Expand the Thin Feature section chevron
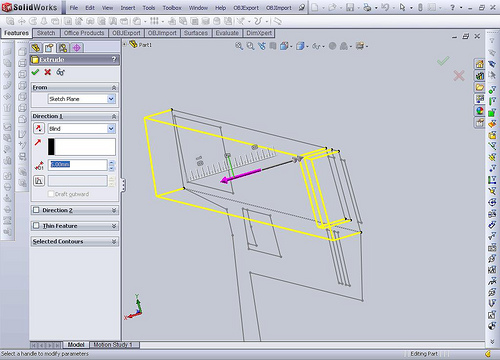500x360 pixels. [114, 226]
